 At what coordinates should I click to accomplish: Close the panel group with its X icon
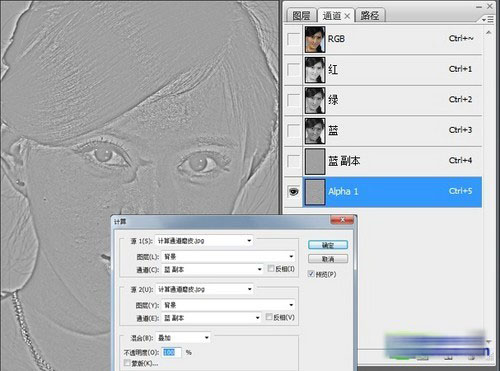click(x=490, y=6)
